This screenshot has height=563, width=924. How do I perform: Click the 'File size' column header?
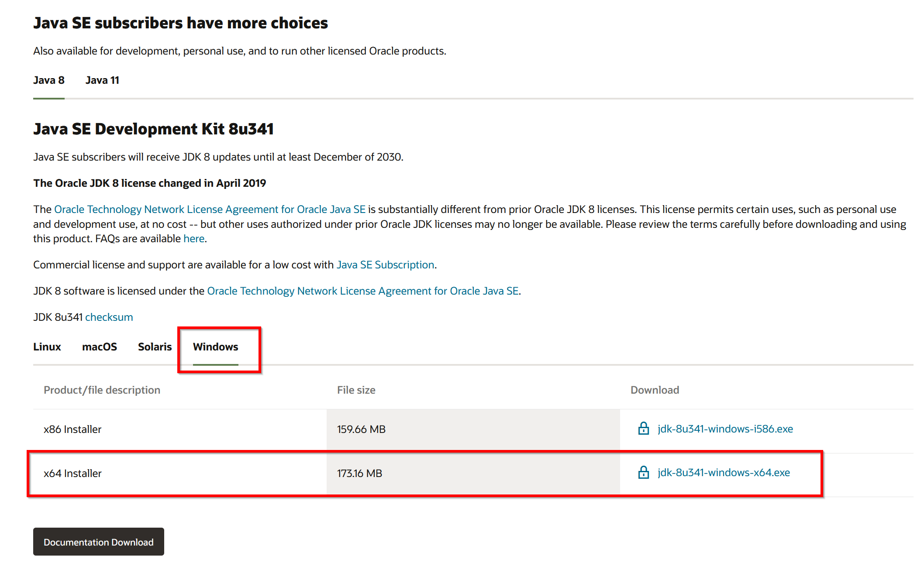pyautogui.click(x=356, y=390)
